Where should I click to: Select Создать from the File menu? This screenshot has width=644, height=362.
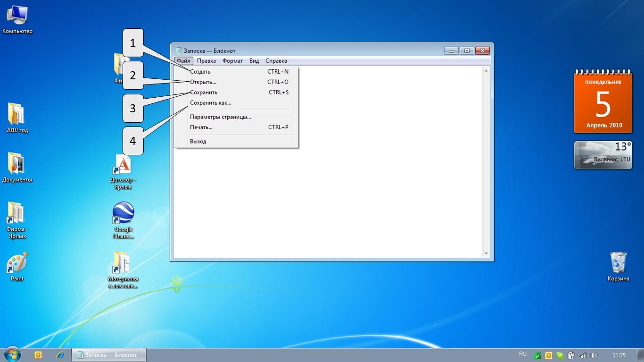coord(200,72)
